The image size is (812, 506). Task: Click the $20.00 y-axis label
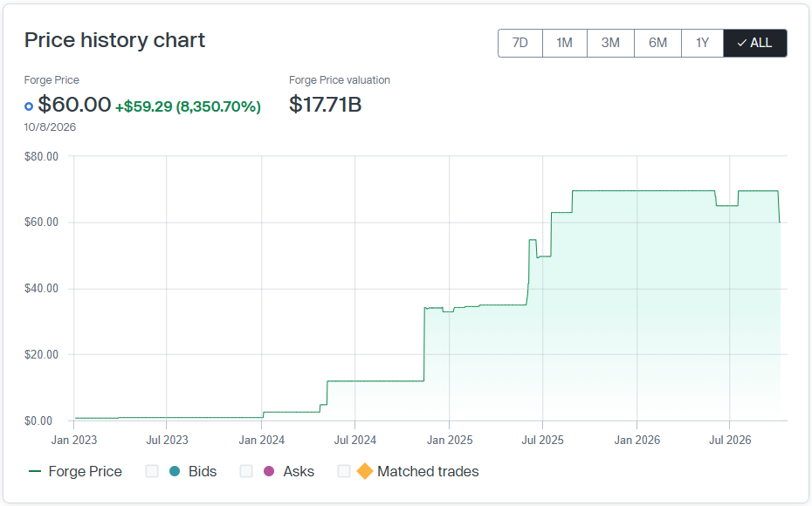(41, 354)
